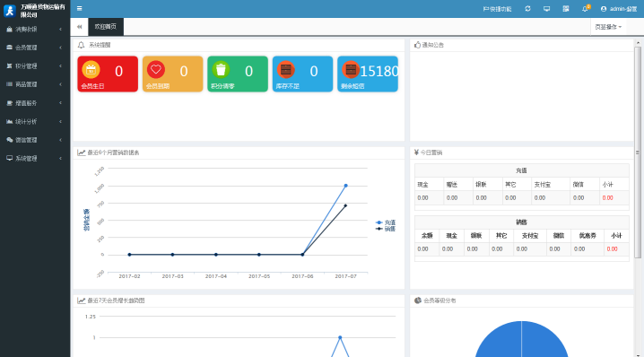
Task: Expand 系统管理 menu chevron
Action: point(60,158)
